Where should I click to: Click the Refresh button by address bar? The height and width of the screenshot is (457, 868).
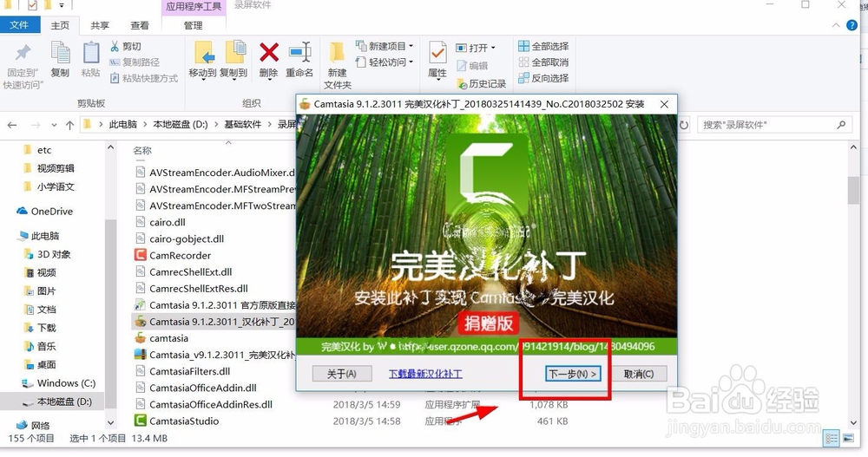pos(684,125)
